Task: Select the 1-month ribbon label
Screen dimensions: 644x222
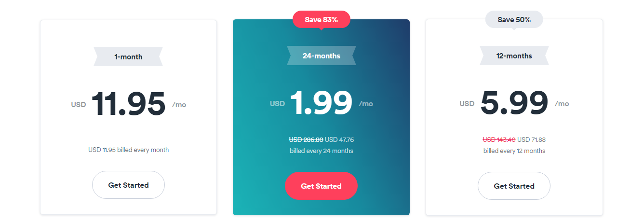Action: [x=128, y=56]
